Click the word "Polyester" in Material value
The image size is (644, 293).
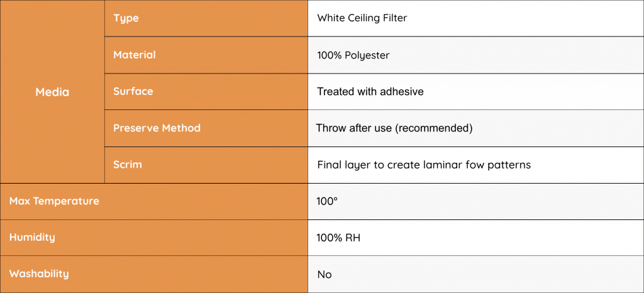point(367,55)
